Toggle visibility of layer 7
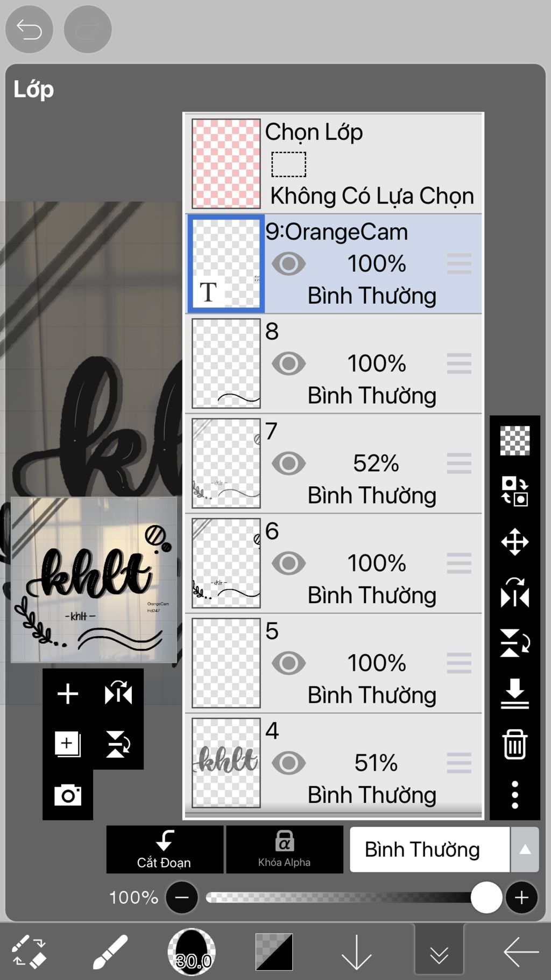The height and width of the screenshot is (980, 551). 289,464
